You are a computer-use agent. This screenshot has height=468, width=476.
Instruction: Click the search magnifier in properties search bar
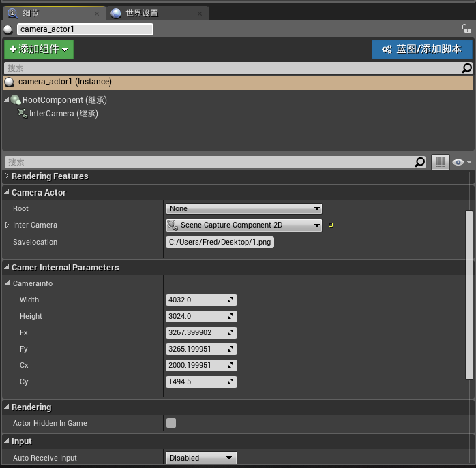coord(420,162)
